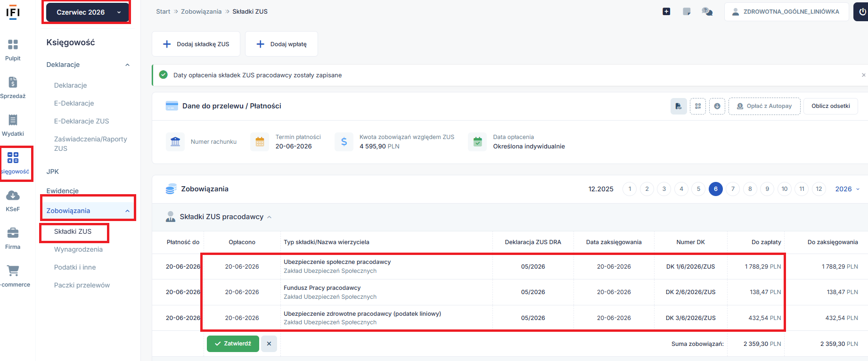
Task: Click the Do zapłaty column header
Action: (766, 242)
